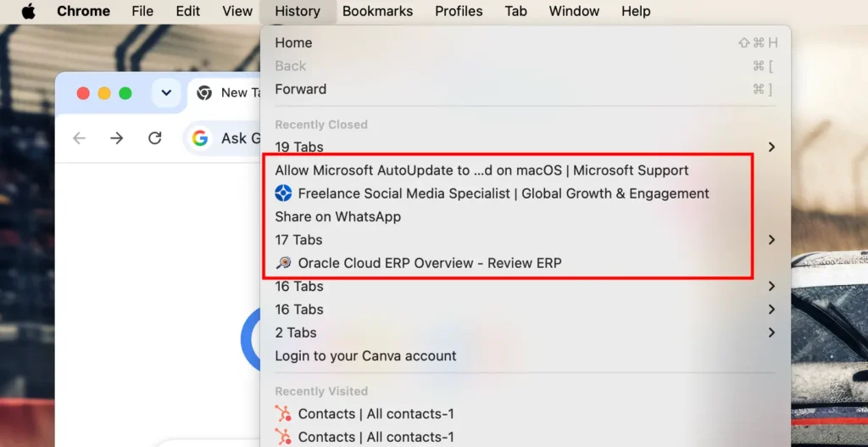The height and width of the screenshot is (447, 868).
Task: Open the Help menu
Action: [636, 11]
